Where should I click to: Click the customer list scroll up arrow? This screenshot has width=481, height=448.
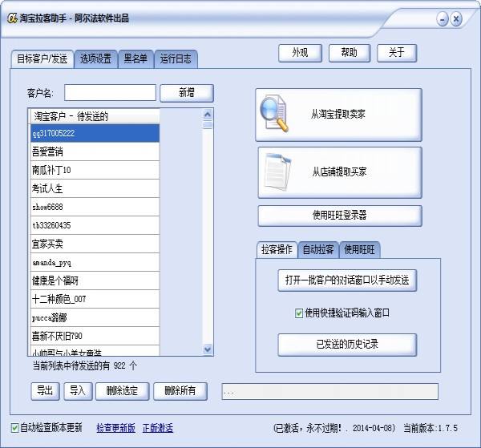(x=208, y=115)
